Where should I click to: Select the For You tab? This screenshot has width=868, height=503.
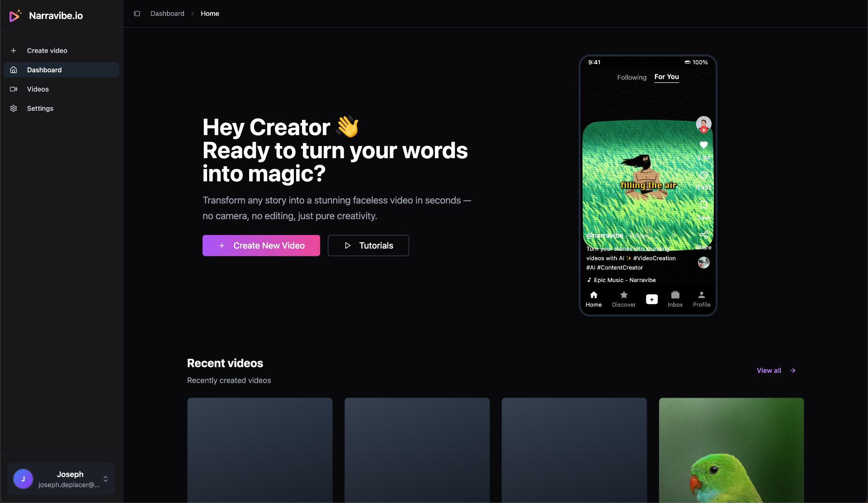click(x=666, y=77)
